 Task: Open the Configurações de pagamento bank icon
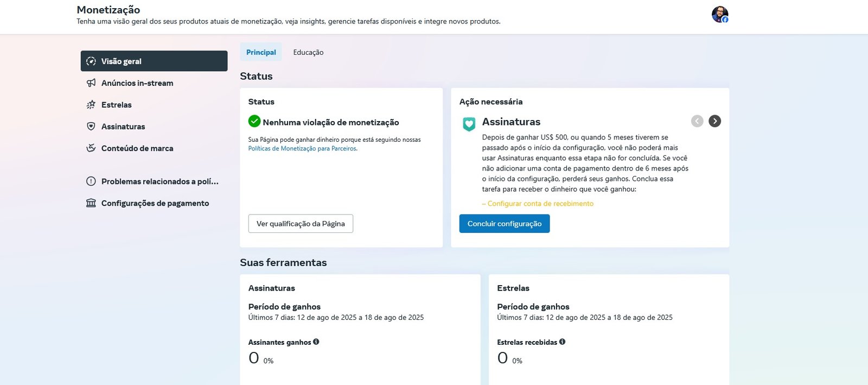[x=91, y=203]
